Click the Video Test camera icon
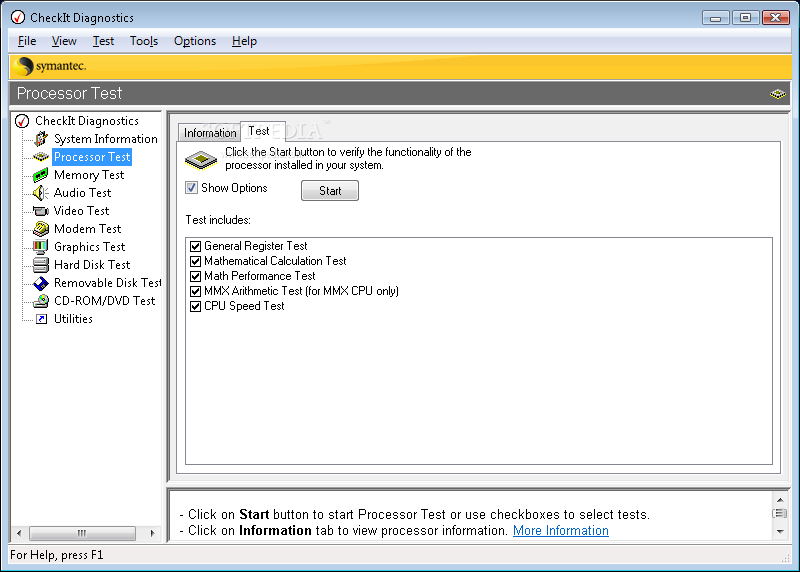Image resolution: width=800 pixels, height=572 pixels. [x=41, y=211]
